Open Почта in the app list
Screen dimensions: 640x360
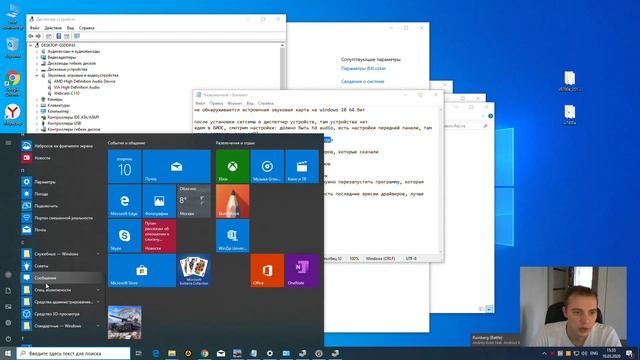(x=61, y=230)
